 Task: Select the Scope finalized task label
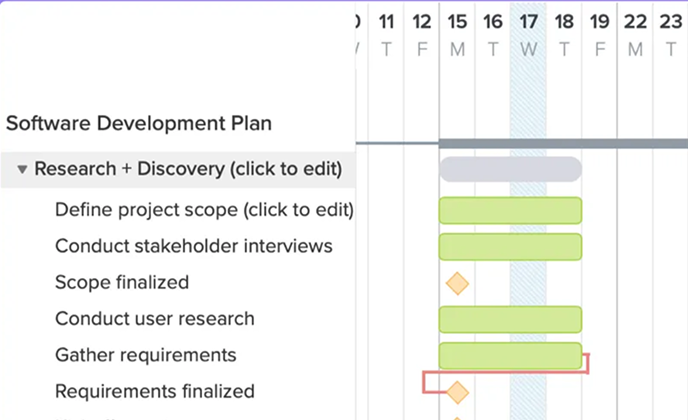point(122,282)
